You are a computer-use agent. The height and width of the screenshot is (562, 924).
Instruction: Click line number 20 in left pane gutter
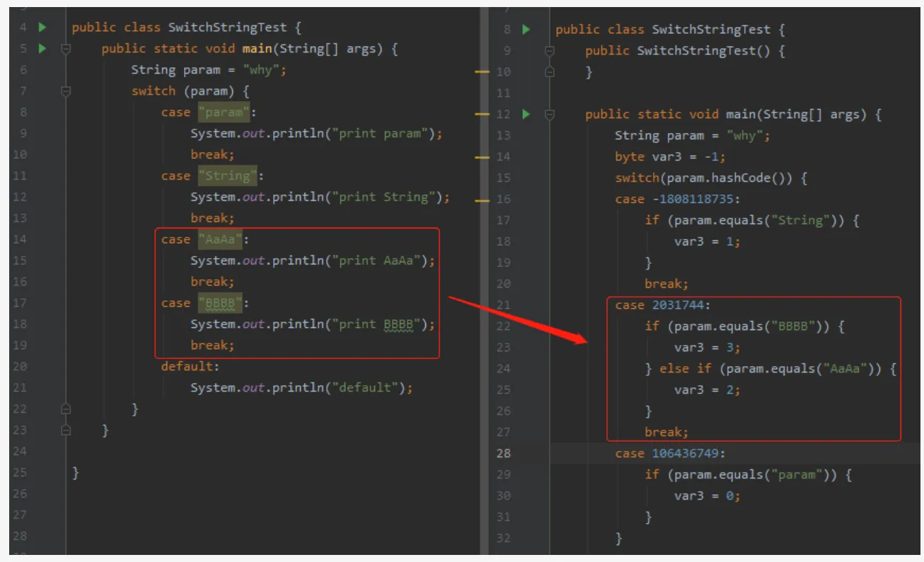click(20, 366)
